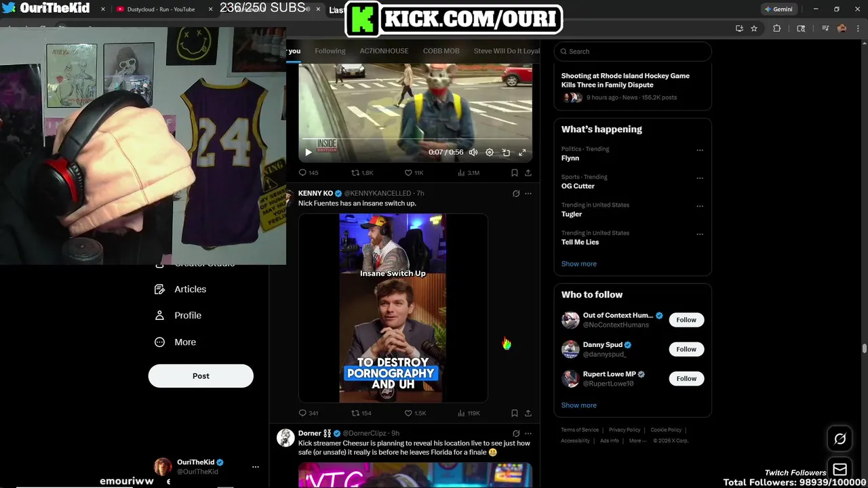Bookmark the KENNY KO post

click(515, 413)
